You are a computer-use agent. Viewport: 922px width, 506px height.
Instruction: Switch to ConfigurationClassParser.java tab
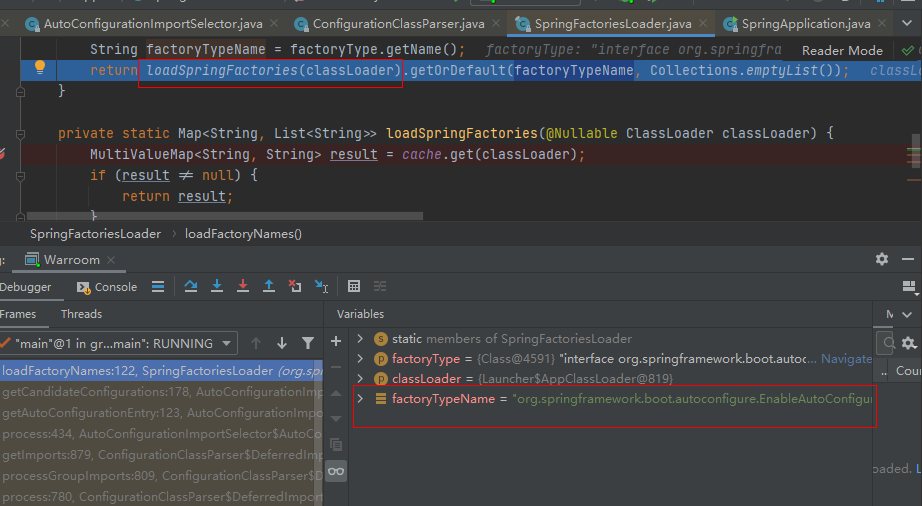(x=399, y=24)
